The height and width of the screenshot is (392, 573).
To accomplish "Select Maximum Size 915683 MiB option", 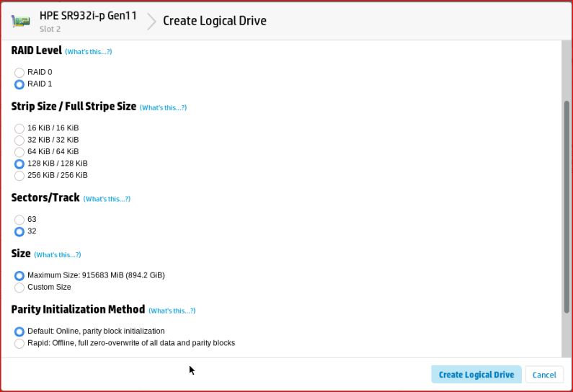I will click(19, 275).
